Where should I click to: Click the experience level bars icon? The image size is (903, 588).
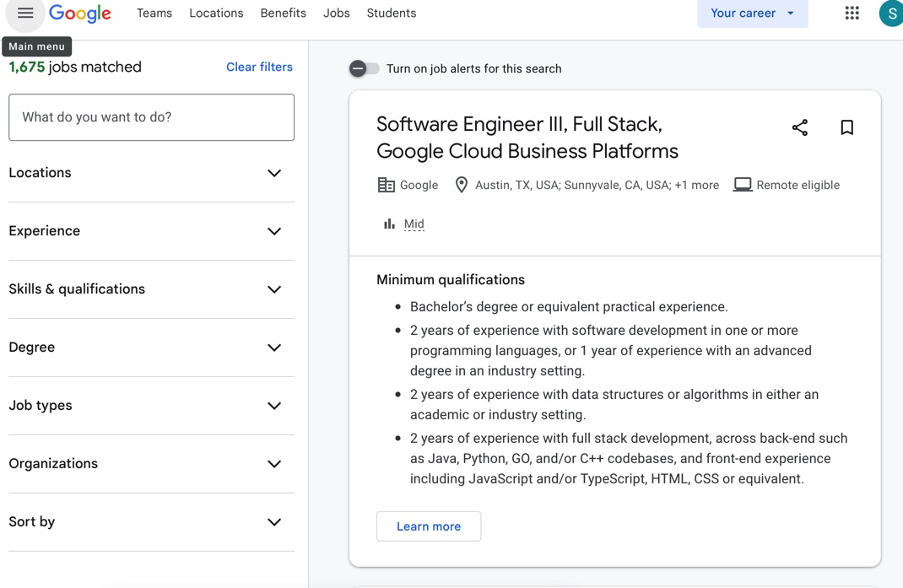pos(389,224)
